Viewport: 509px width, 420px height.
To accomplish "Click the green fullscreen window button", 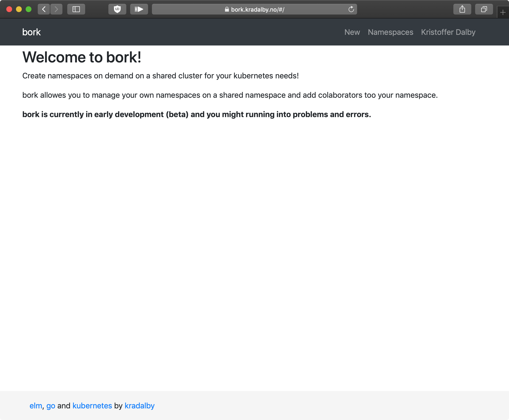I will 29,9.
